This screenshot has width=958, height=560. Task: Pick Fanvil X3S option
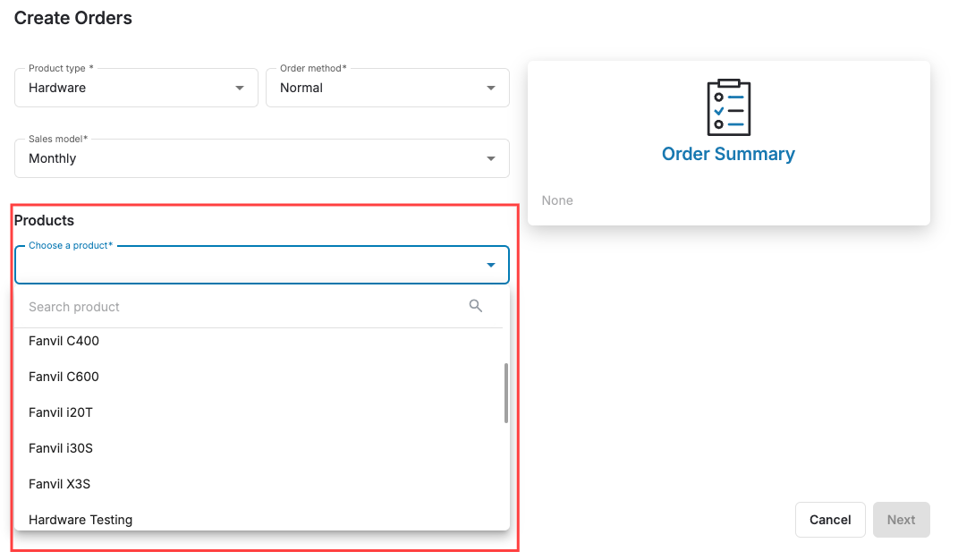(261, 484)
